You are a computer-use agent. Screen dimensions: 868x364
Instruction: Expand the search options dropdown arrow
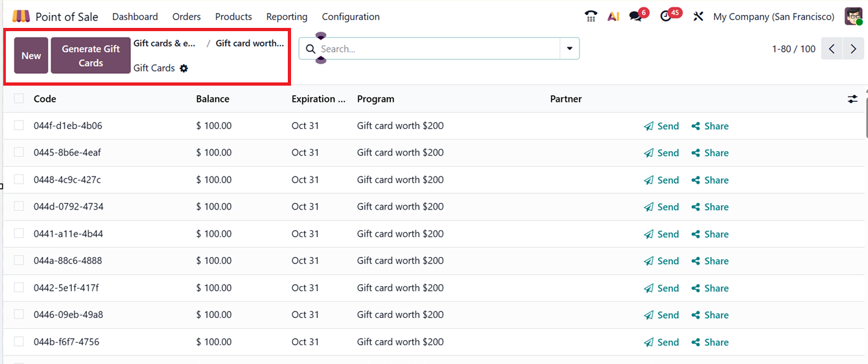pyautogui.click(x=570, y=49)
